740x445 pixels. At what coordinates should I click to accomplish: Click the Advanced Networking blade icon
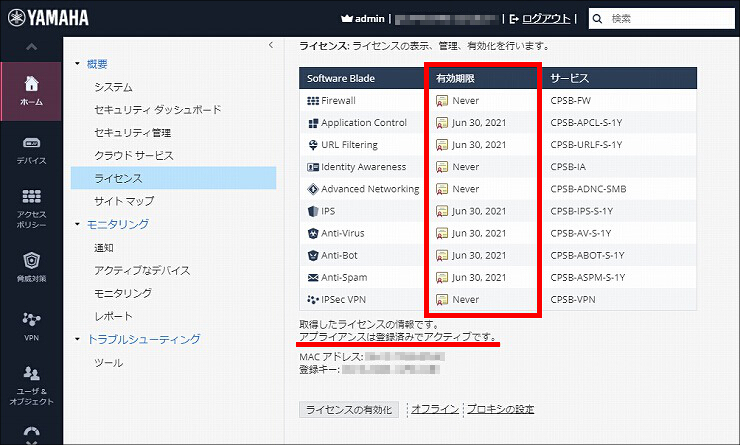(313, 189)
